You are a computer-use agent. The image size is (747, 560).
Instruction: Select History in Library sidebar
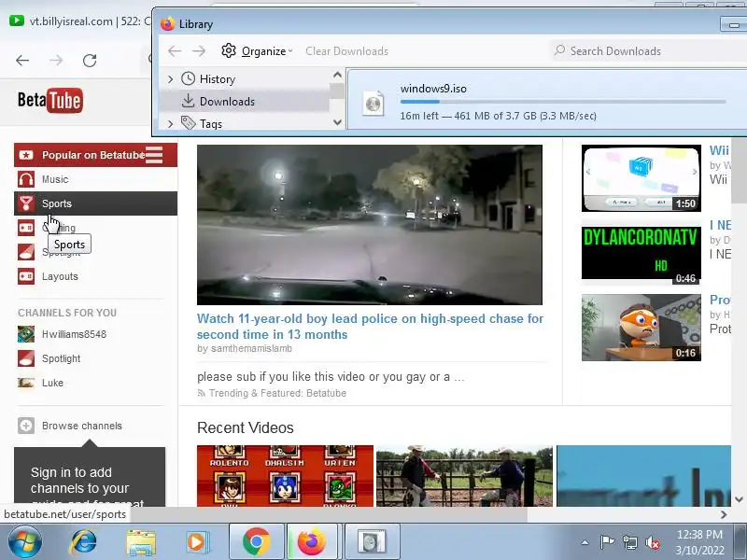pyautogui.click(x=218, y=79)
